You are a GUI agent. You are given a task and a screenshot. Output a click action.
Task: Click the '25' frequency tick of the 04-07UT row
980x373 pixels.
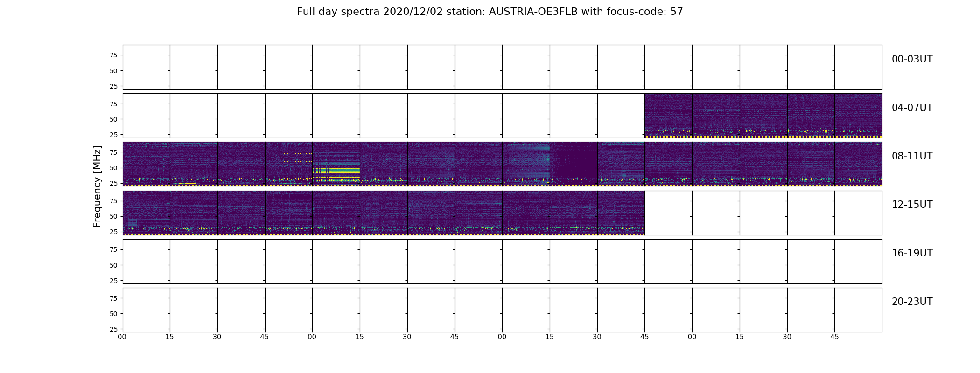click(113, 135)
